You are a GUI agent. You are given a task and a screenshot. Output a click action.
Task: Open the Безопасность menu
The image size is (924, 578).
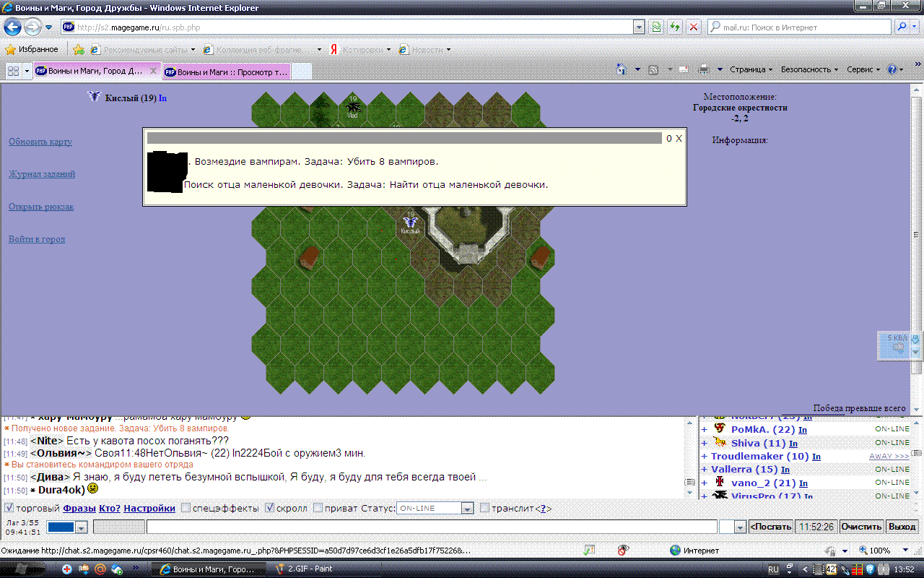(x=809, y=70)
